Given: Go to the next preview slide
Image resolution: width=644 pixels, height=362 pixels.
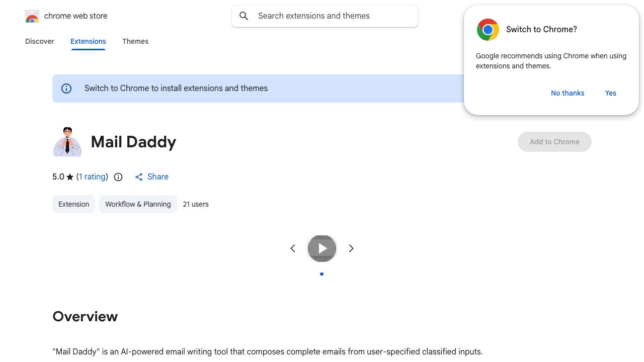Looking at the screenshot, I should [351, 248].
